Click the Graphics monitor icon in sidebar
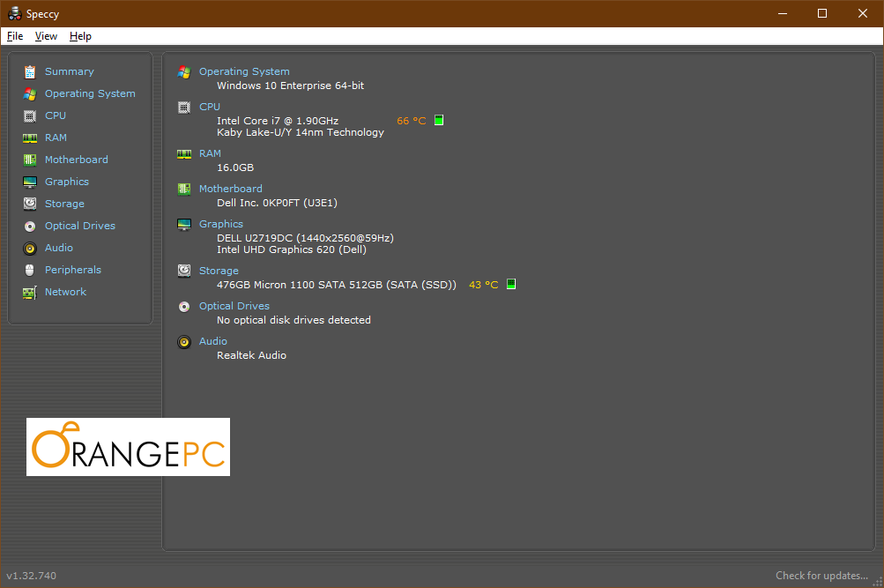The height and width of the screenshot is (588, 884). point(30,182)
